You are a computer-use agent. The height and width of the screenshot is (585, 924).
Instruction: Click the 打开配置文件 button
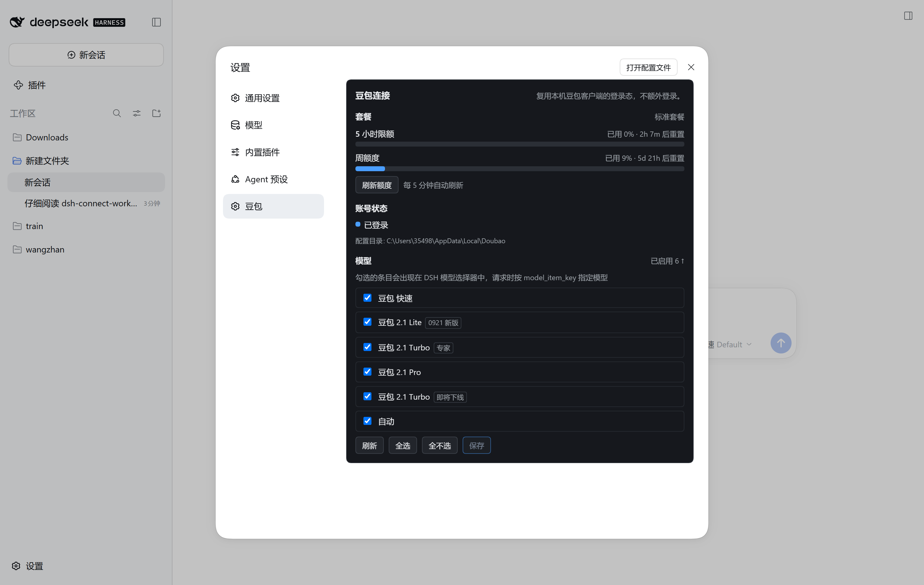[x=648, y=67]
